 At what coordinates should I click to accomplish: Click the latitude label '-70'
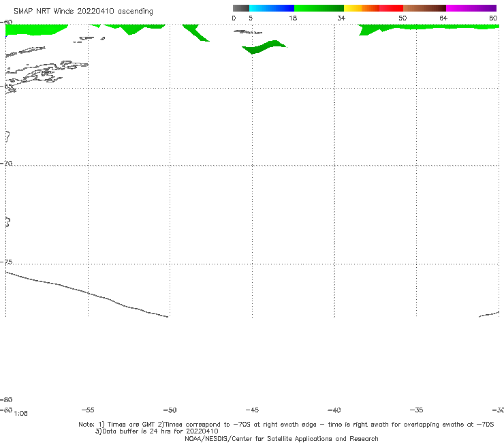pos(6,164)
